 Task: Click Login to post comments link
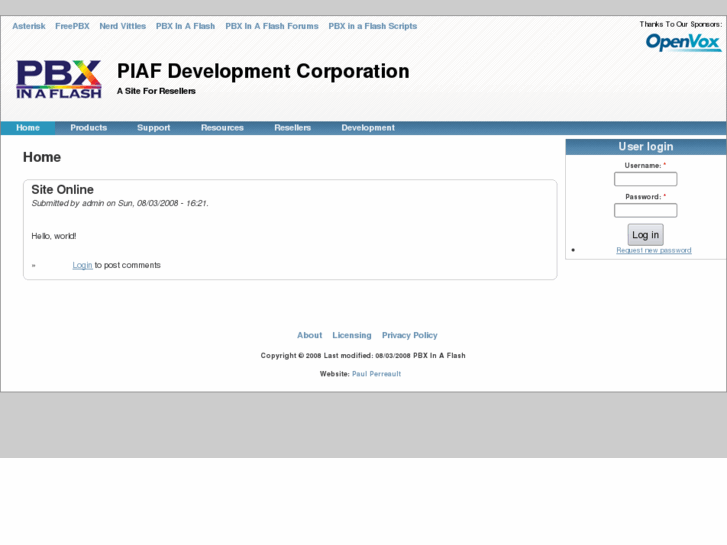[82, 265]
